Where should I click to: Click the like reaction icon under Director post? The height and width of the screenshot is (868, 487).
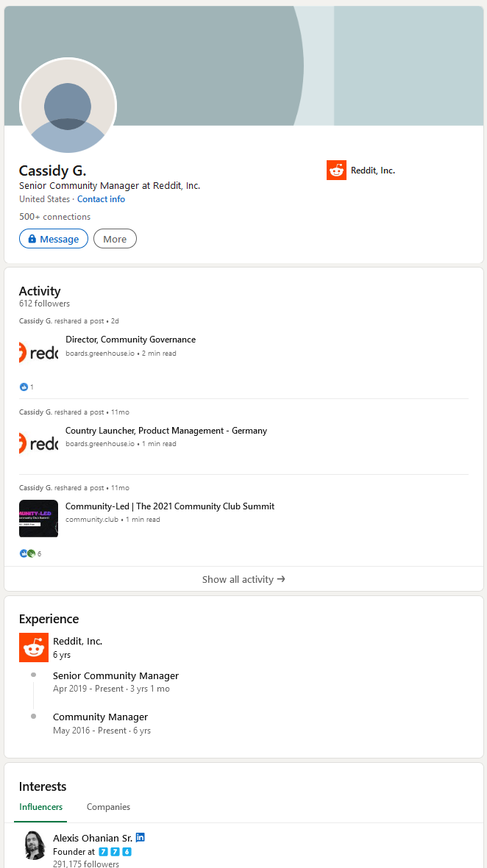pyautogui.click(x=24, y=387)
